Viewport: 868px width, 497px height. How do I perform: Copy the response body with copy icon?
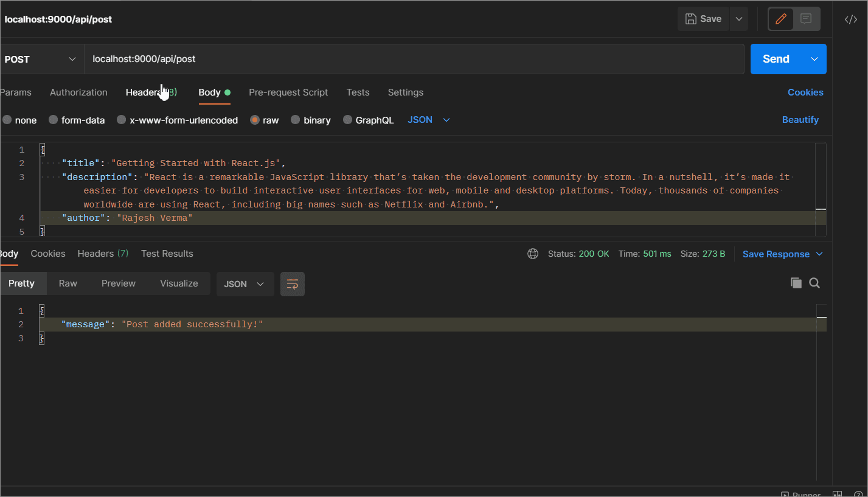[x=796, y=283]
